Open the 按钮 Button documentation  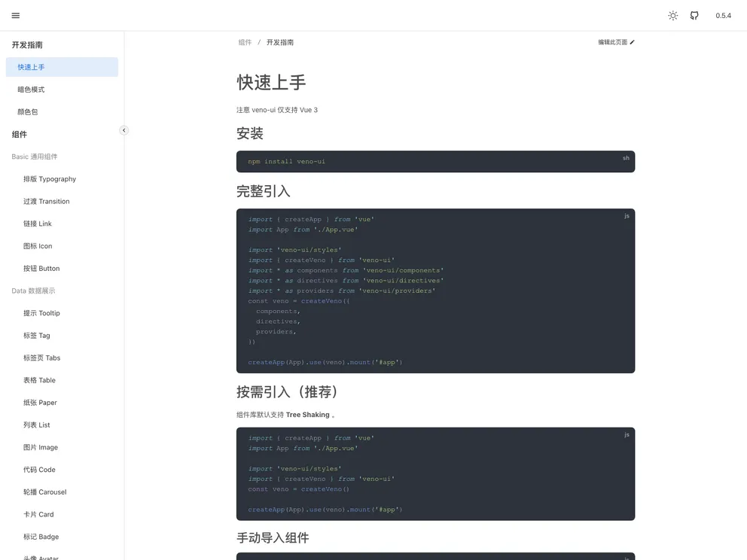(41, 268)
